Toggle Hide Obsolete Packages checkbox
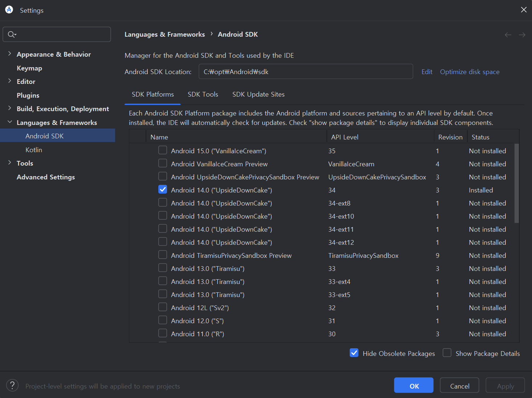532x398 pixels. pyautogui.click(x=354, y=353)
